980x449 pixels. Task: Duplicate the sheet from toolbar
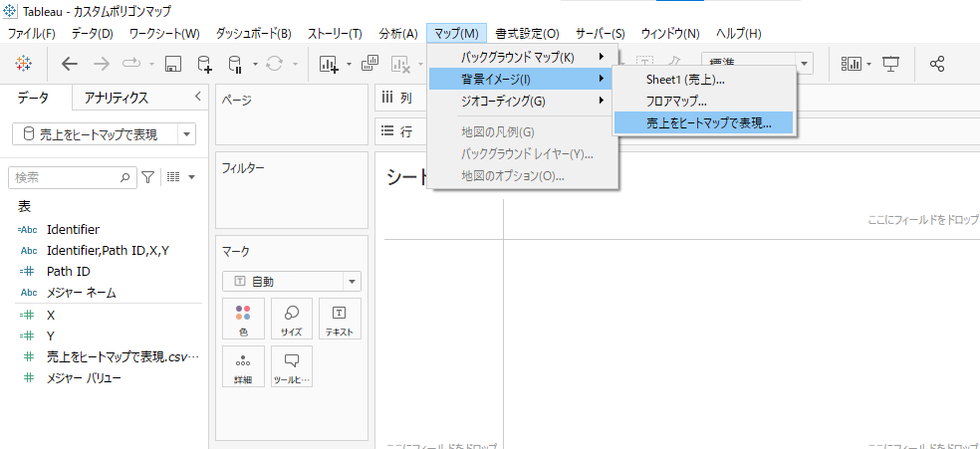[x=370, y=63]
